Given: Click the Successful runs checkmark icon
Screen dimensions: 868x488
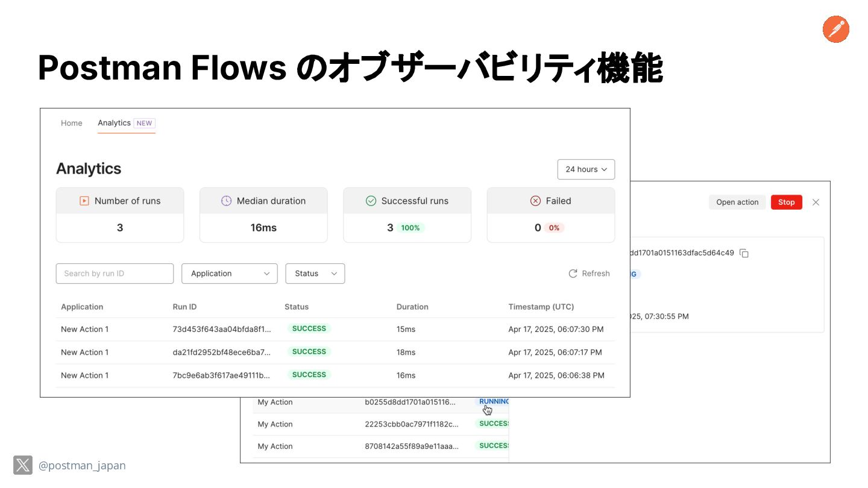Looking at the screenshot, I should click(x=371, y=201).
